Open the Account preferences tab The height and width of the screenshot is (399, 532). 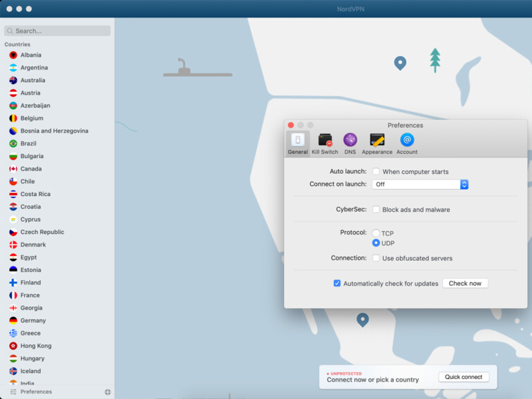click(x=407, y=144)
